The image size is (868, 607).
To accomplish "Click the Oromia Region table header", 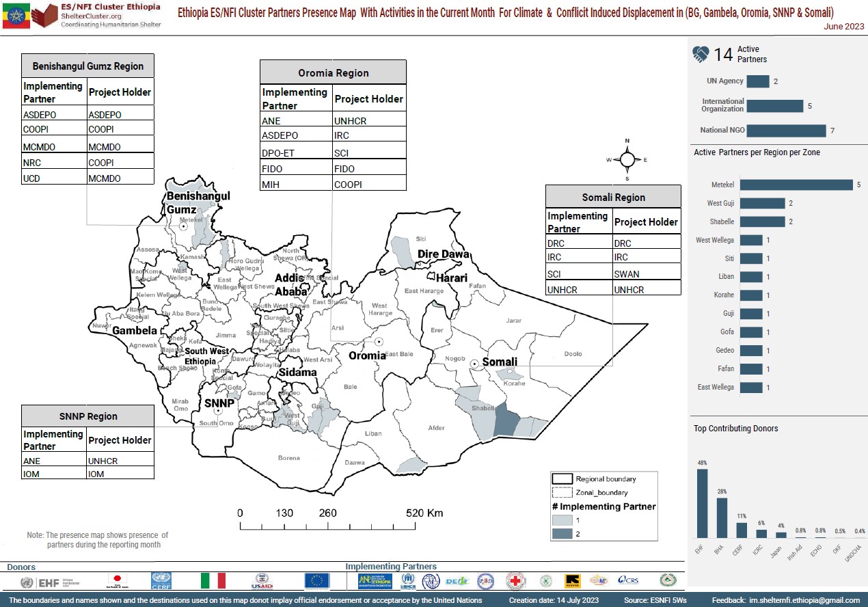I will coord(334,72).
